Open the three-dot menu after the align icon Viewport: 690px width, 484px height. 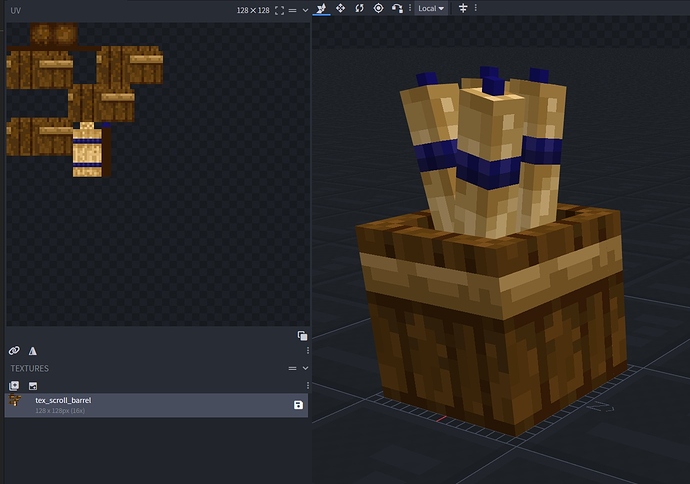476,8
